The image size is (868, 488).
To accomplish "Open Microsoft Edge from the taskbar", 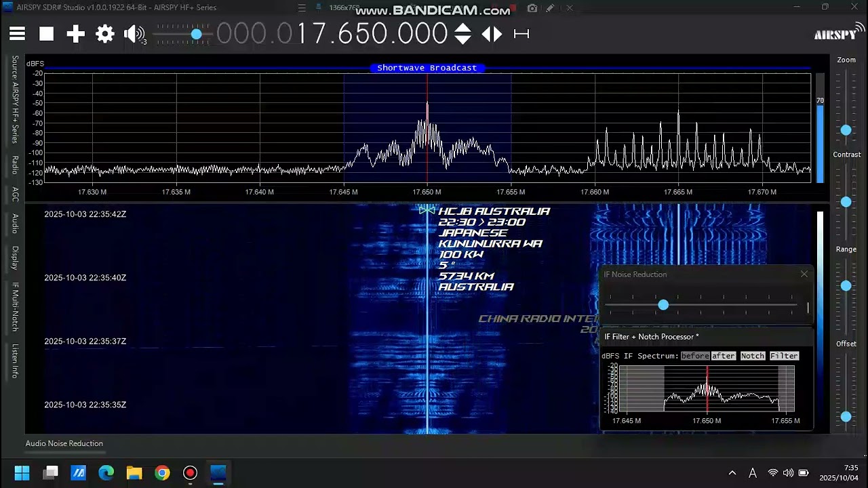I will point(106,472).
